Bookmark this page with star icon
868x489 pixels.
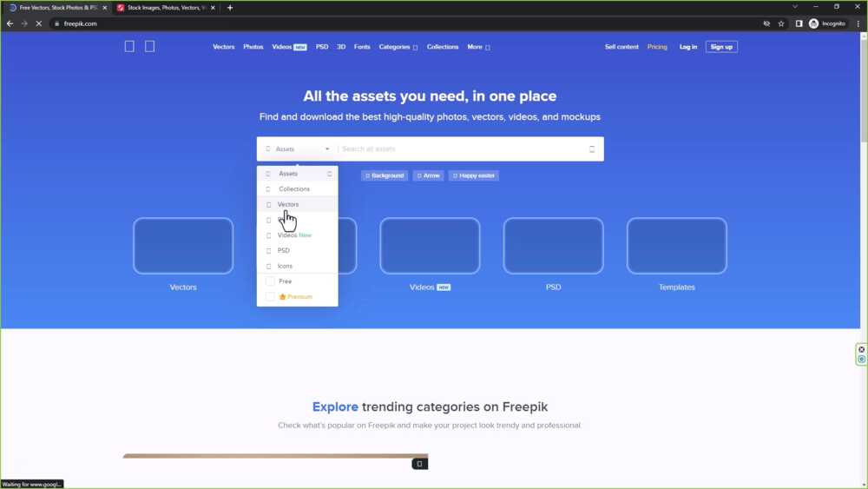[781, 23]
